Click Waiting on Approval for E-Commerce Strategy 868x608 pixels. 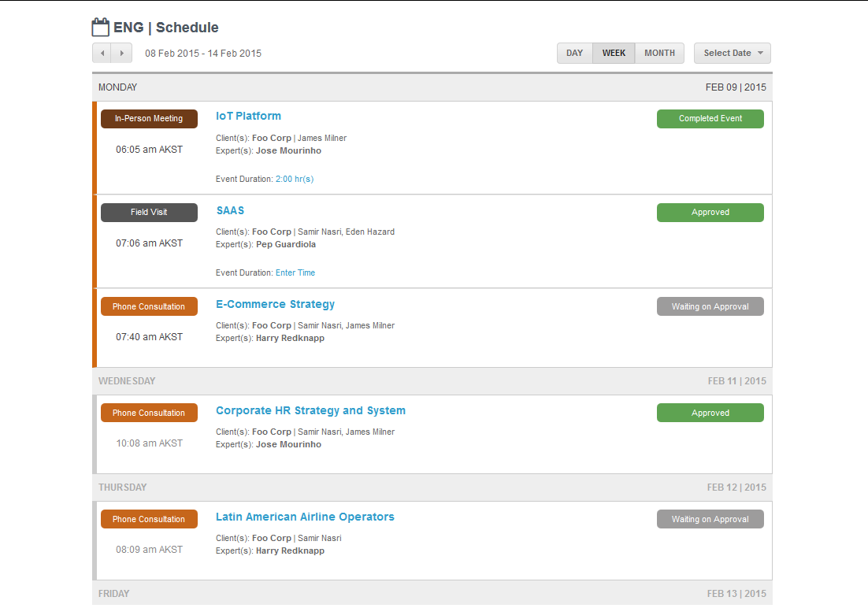coord(710,306)
